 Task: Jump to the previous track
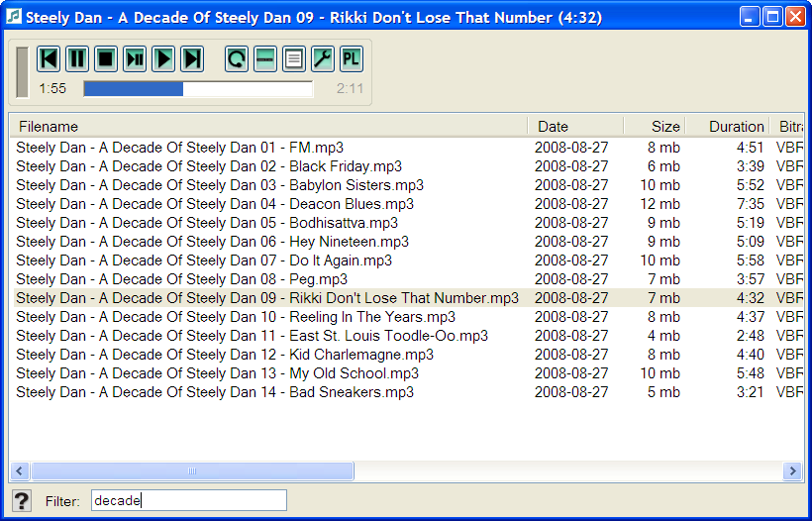point(49,59)
